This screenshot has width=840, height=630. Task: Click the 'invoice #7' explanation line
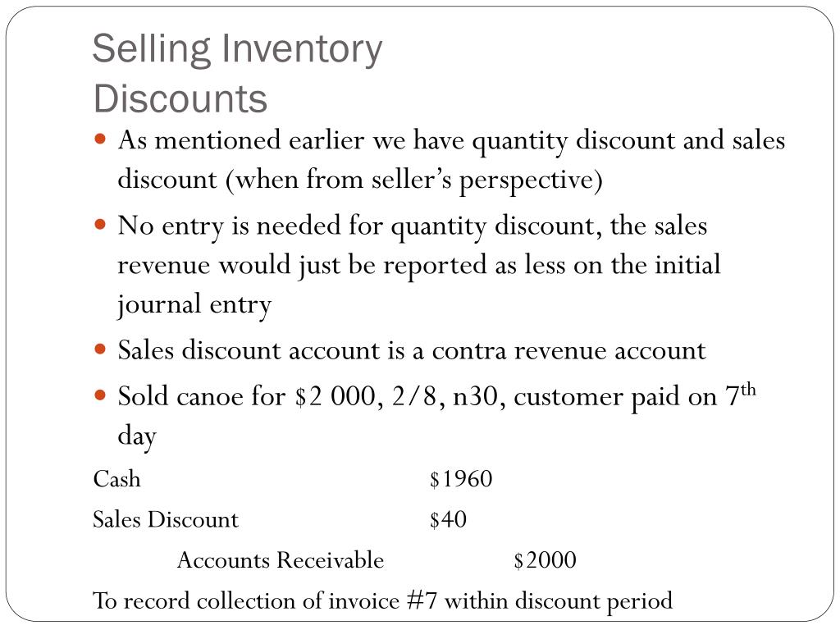382,601
